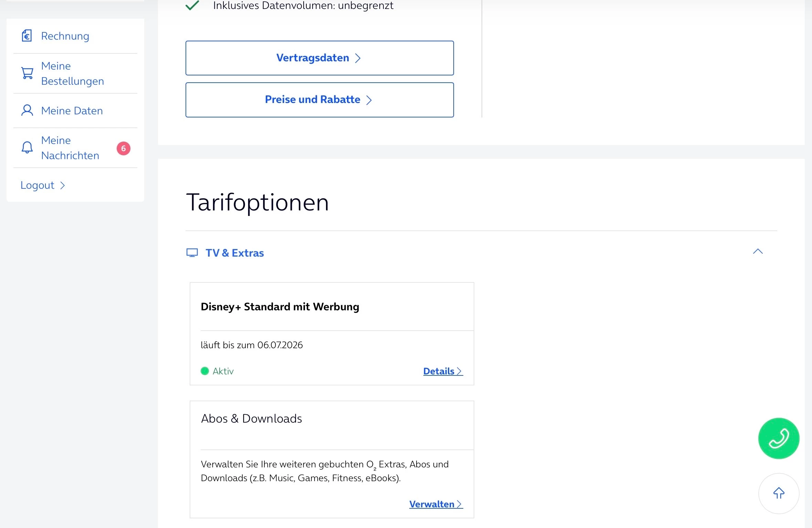
Task: Click the Rechnung euro invoice icon
Action: click(27, 36)
